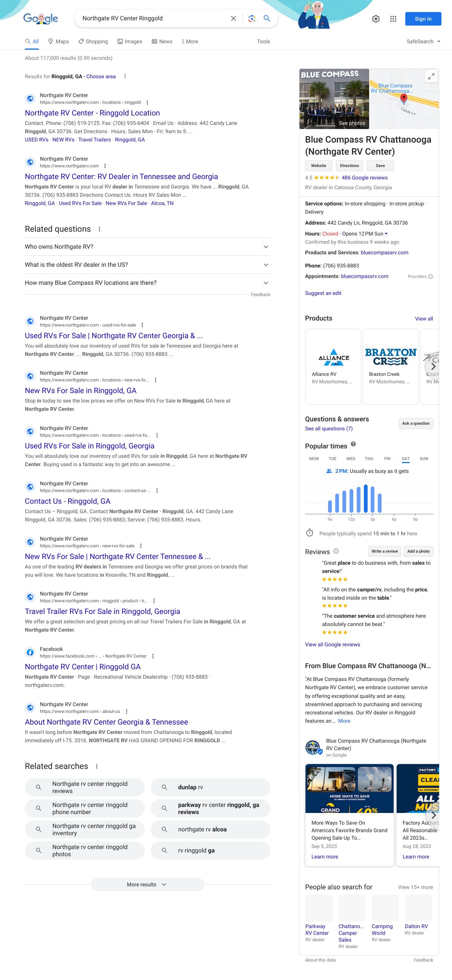Open the Google apps grid icon
Image resolution: width=452 pixels, height=980 pixels.
tap(393, 19)
